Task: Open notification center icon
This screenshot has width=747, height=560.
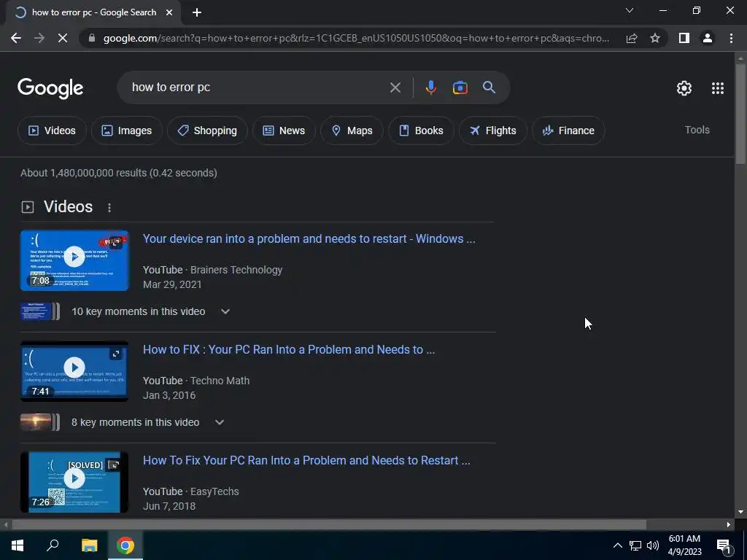Action: click(724, 545)
